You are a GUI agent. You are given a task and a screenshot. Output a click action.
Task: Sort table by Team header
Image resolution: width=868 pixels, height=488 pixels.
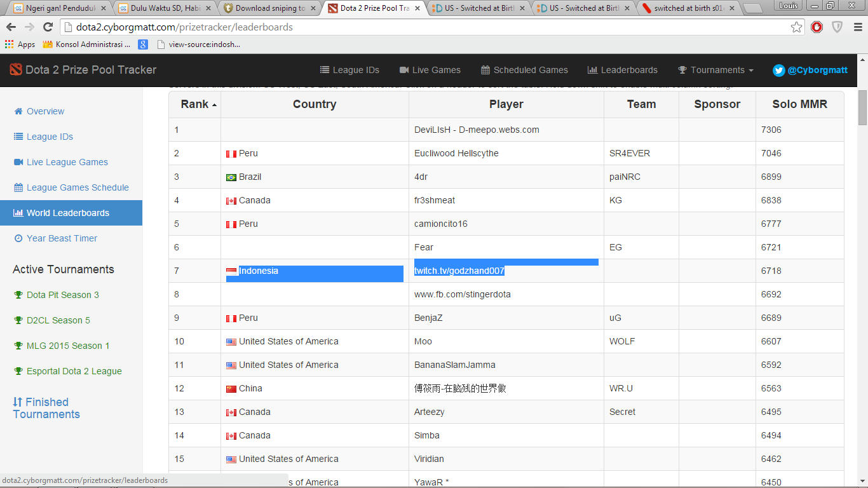[641, 104]
